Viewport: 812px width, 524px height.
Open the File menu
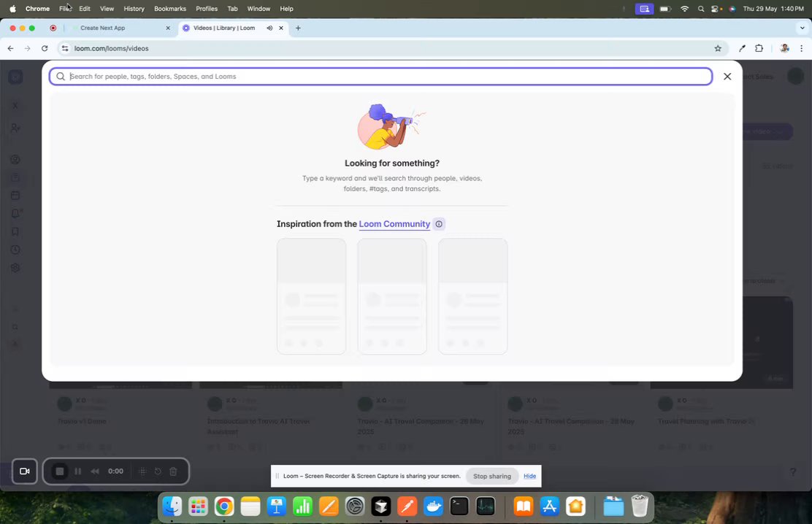(x=65, y=9)
